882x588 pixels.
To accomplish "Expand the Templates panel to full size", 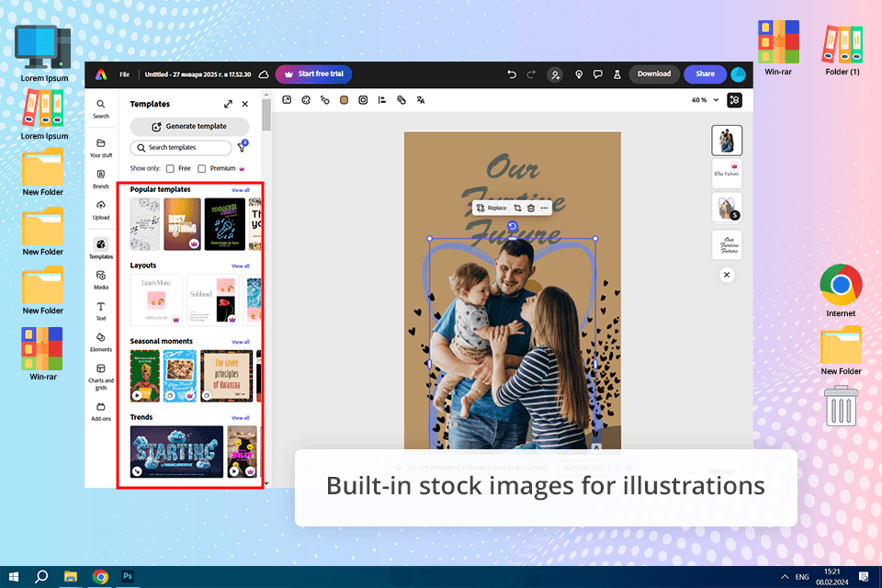I will (x=228, y=105).
